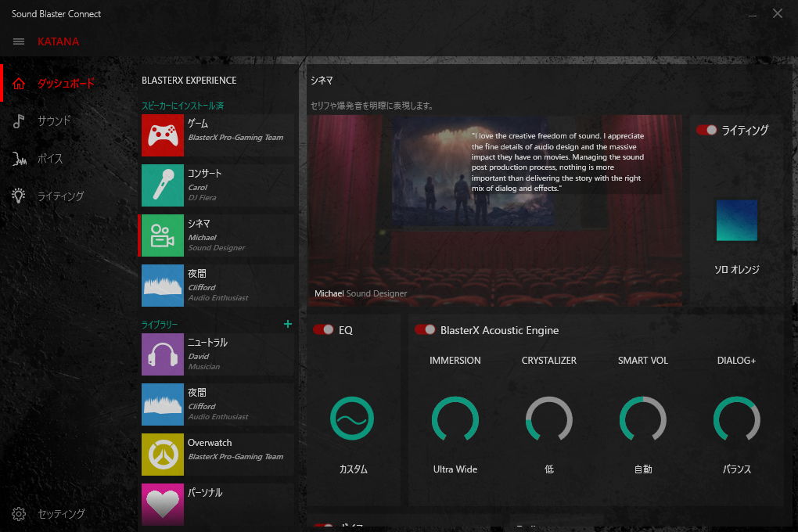This screenshot has width=798, height=532.
Task: Adjust the CRYSTALIZER dial
Action: [x=549, y=419]
